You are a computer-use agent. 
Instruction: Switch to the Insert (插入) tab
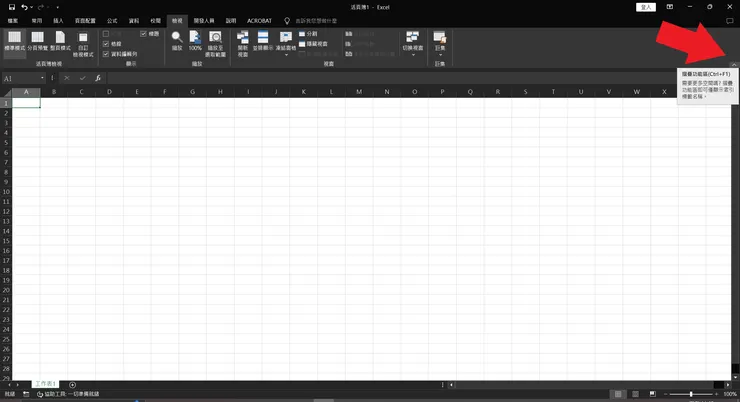(x=58, y=21)
